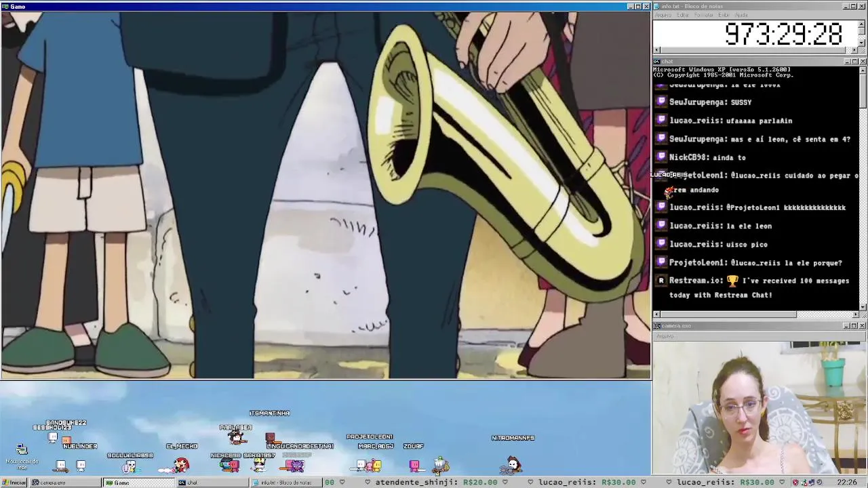The image size is (868, 488).
Task: Click the Notepad horizontal scrollbar track
Action: click(x=757, y=50)
